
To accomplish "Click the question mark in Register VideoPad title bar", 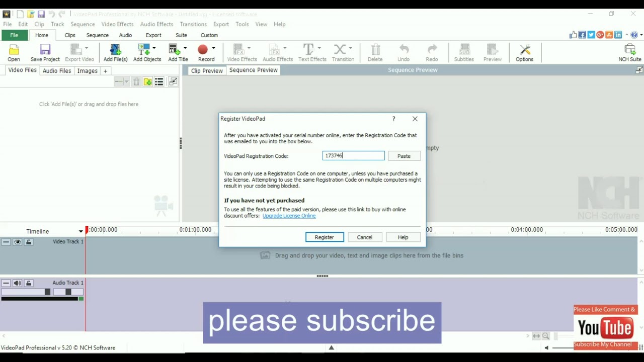I will click(393, 119).
